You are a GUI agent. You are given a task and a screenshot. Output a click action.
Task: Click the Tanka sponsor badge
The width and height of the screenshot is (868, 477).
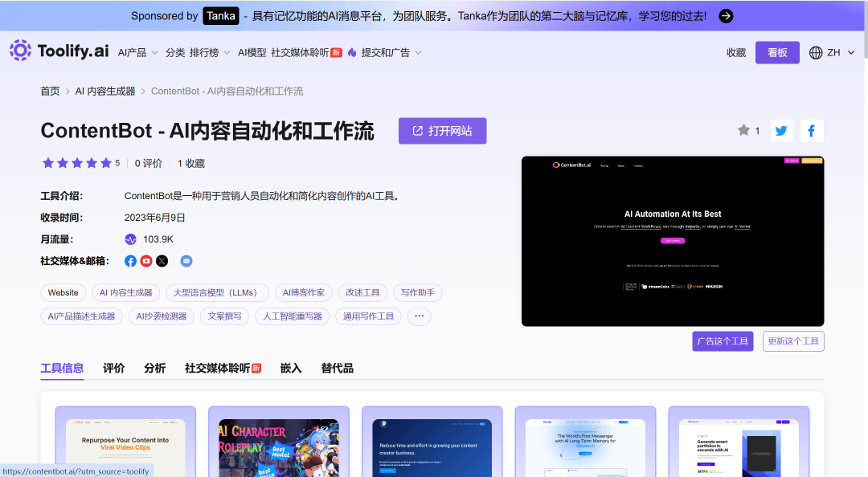[x=221, y=16]
